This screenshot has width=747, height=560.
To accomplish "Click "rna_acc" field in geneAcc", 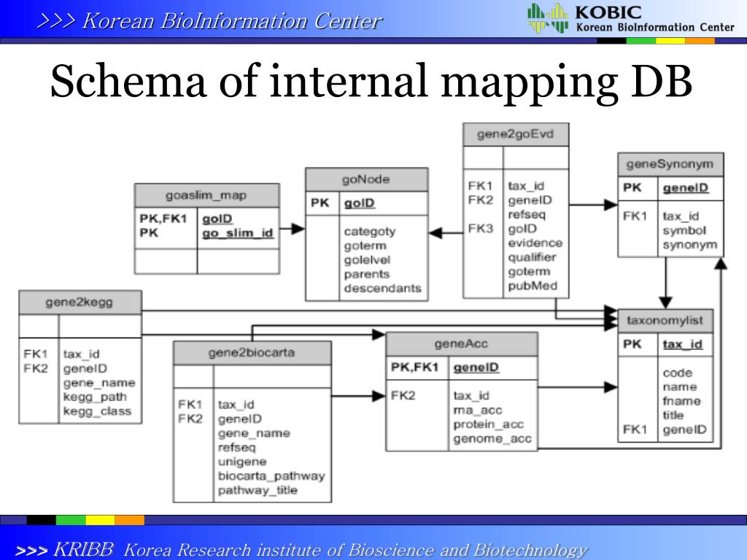I will [477, 410].
